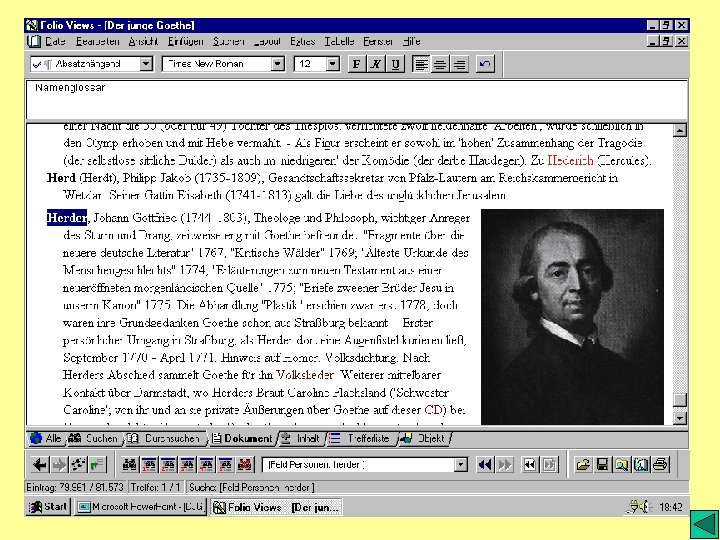Click the highlighted Herder entry name
720x540 pixels.
[67, 217]
